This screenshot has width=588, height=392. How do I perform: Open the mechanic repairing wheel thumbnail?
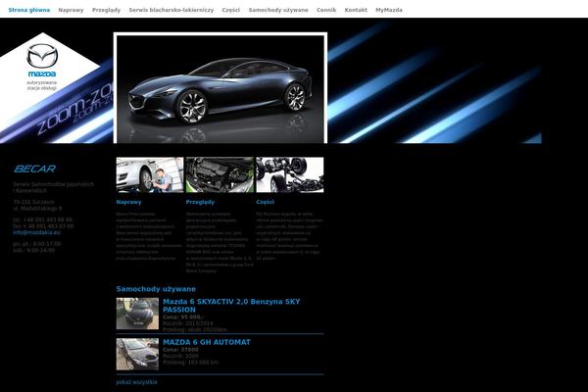(150, 174)
